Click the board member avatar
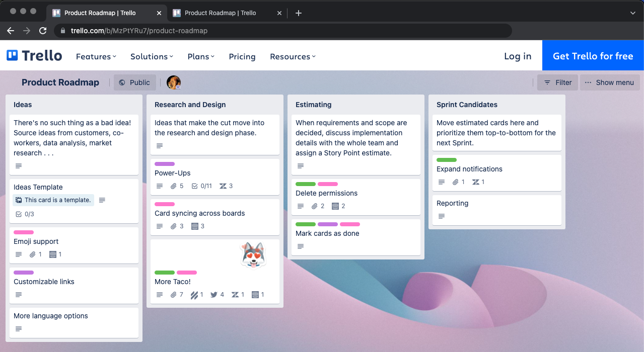644x352 pixels. point(174,82)
